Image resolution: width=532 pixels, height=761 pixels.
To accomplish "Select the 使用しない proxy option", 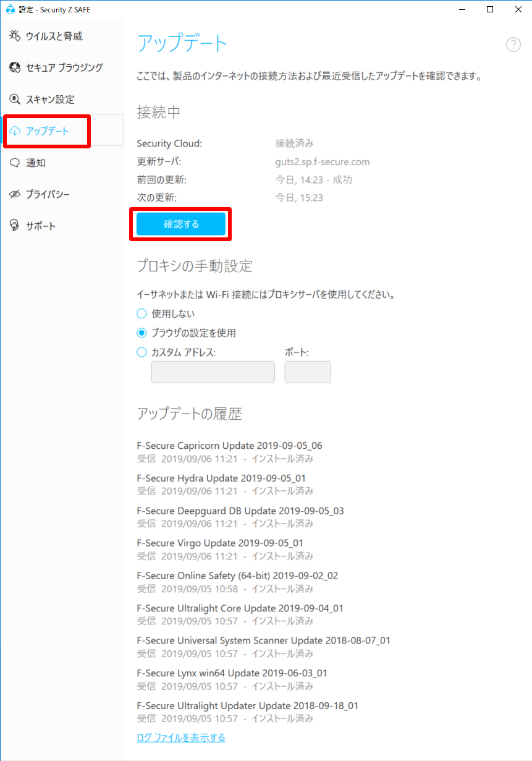I will coord(141,313).
